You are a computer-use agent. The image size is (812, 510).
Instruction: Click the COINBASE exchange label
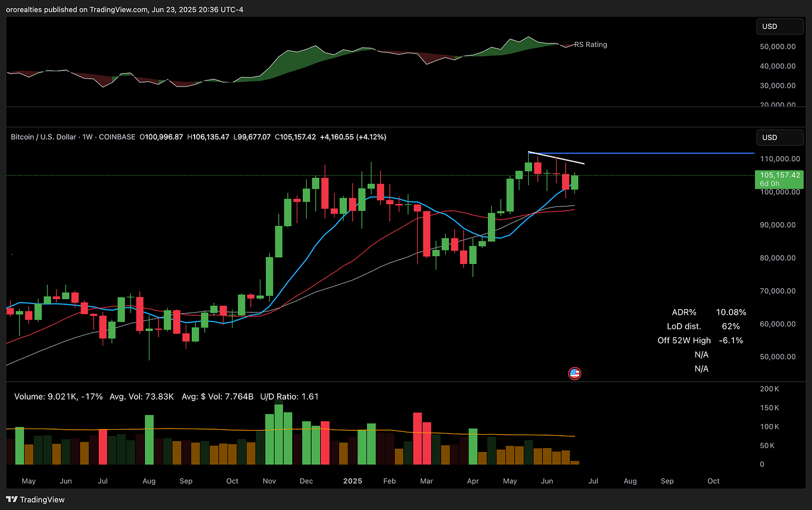coord(117,137)
